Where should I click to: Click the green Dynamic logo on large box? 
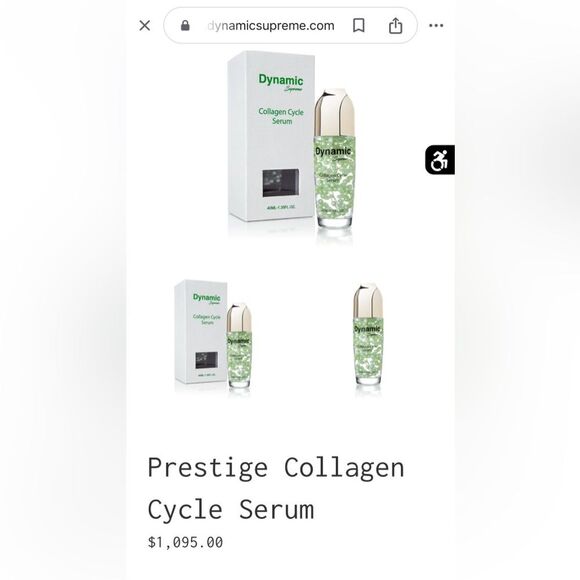[x=281, y=82]
